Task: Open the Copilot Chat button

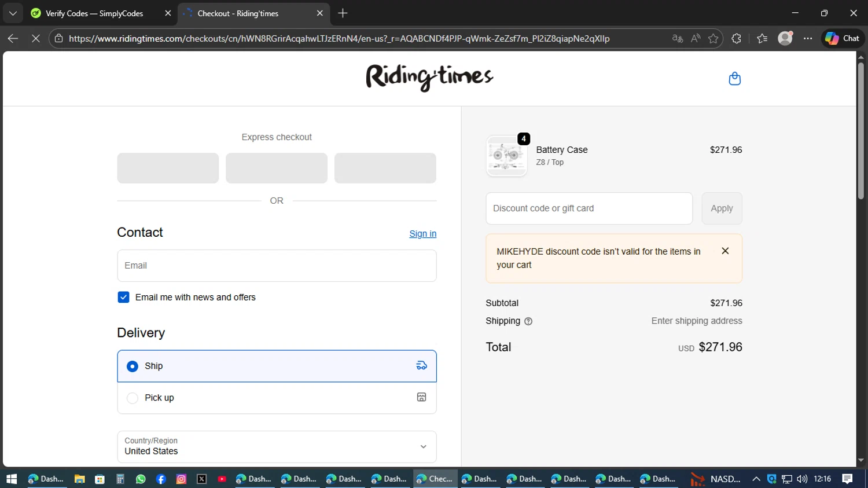Action: coord(843,38)
